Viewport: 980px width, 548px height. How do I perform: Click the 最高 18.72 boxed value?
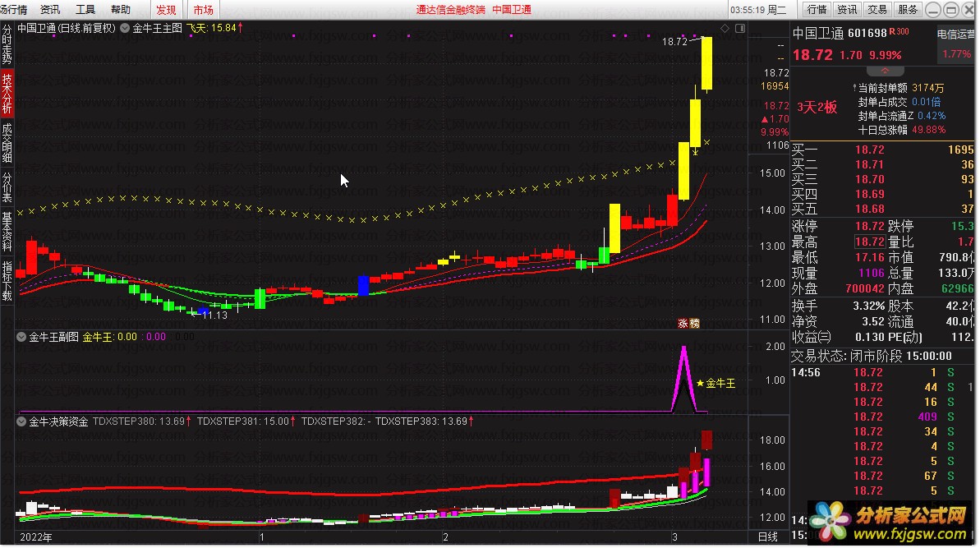pos(870,242)
